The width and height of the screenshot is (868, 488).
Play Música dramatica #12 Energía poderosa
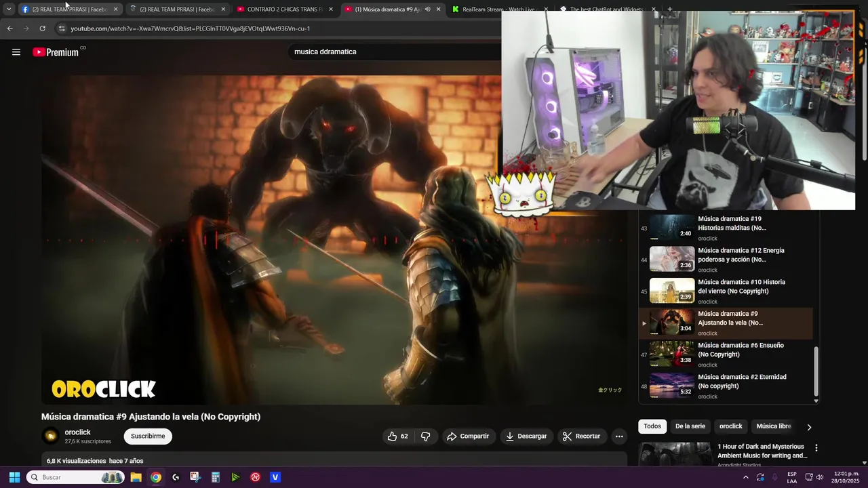pyautogui.click(x=726, y=260)
